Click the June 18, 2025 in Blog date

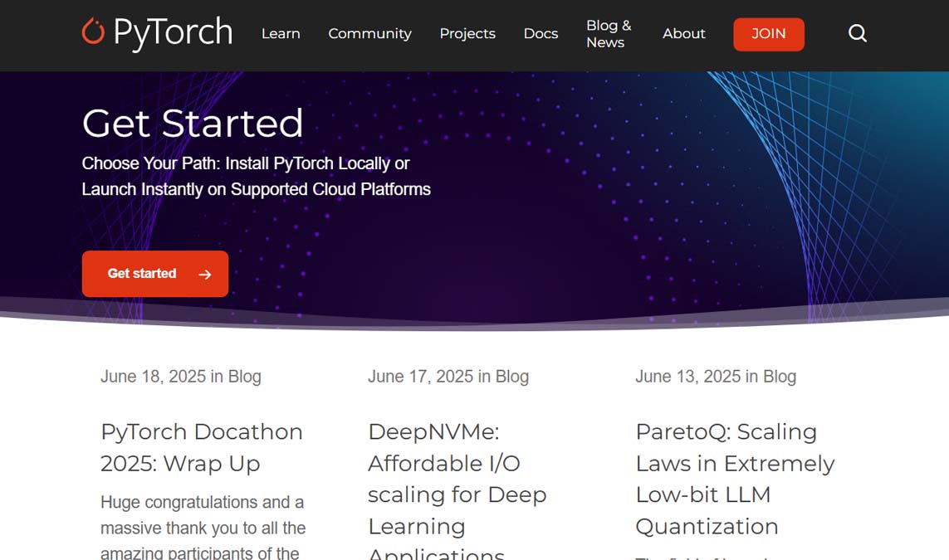click(x=181, y=377)
